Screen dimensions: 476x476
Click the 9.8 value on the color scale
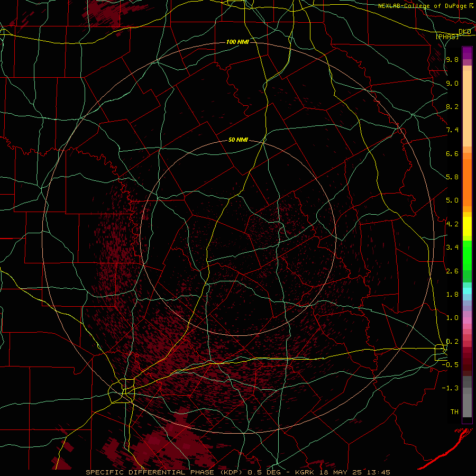[x=452, y=59]
